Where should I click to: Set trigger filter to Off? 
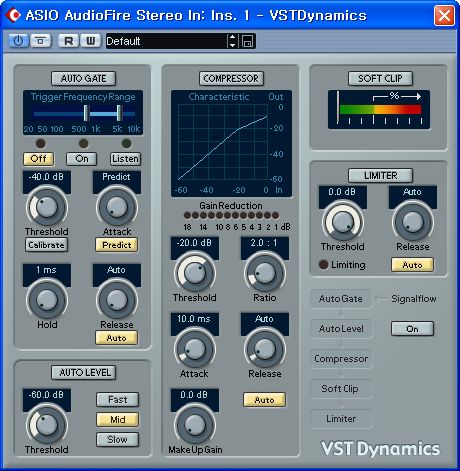(39, 159)
